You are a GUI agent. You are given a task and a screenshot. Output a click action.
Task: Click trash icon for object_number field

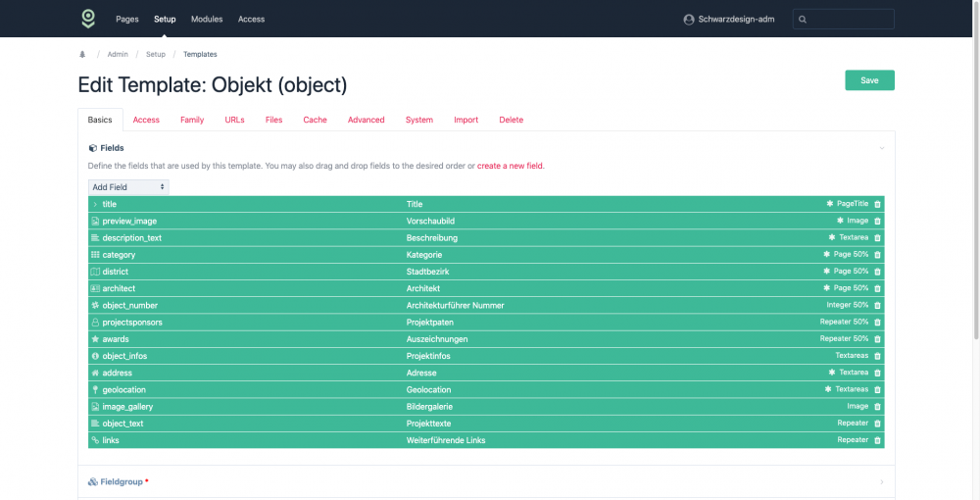pyautogui.click(x=877, y=305)
